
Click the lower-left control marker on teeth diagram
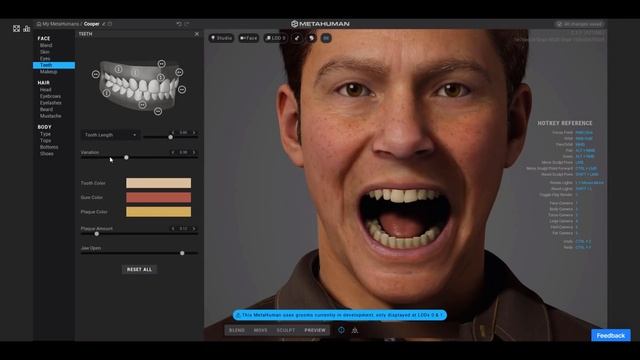107,93
